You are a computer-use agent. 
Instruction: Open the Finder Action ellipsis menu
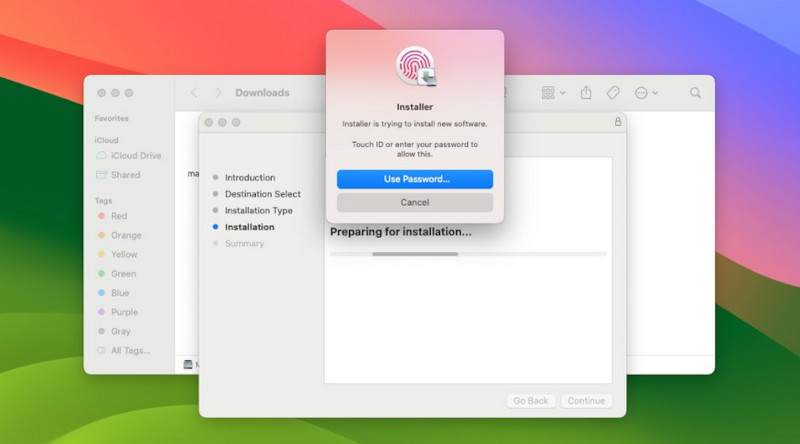646,93
